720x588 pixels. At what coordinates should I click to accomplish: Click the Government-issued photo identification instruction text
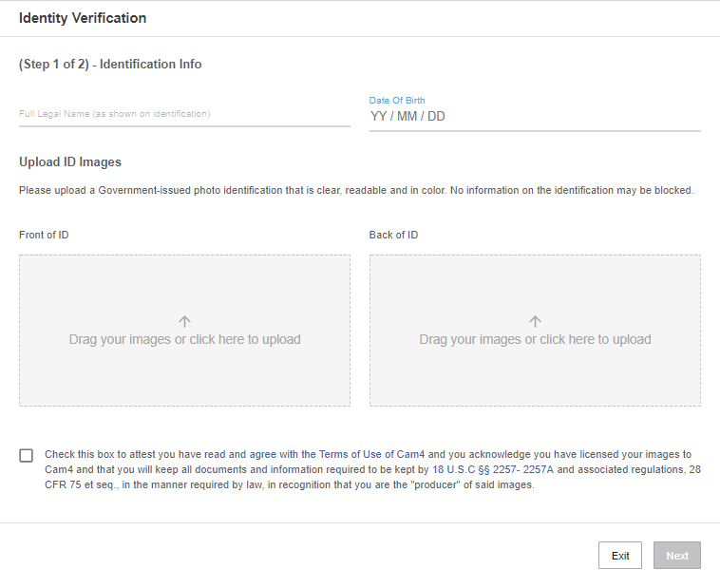(x=356, y=191)
